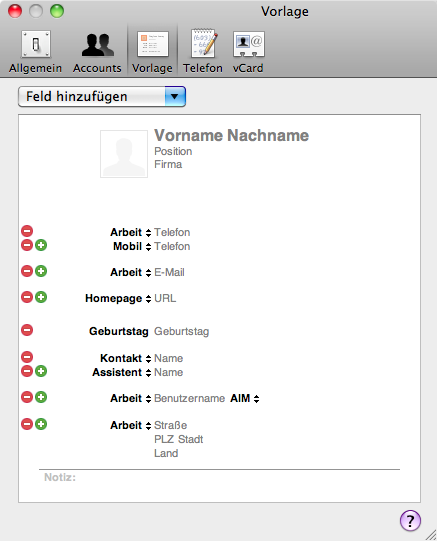Select the Vorlage toolbar icon
This screenshot has height=541, width=437.
click(x=152, y=52)
